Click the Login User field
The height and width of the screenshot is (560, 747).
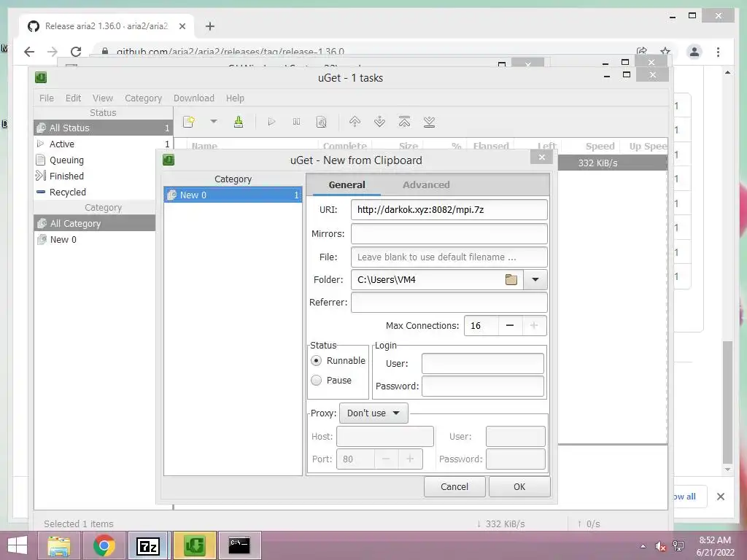483,363
